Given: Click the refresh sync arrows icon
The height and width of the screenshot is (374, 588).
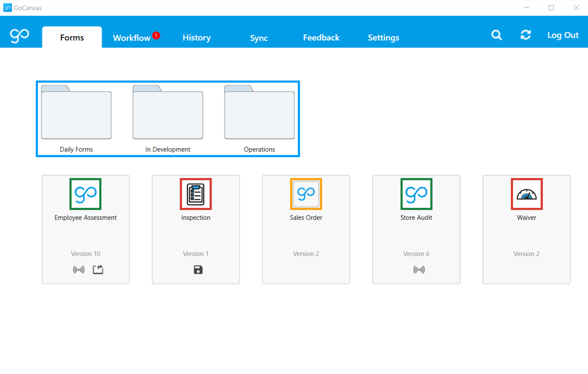Looking at the screenshot, I should click(526, 35).
